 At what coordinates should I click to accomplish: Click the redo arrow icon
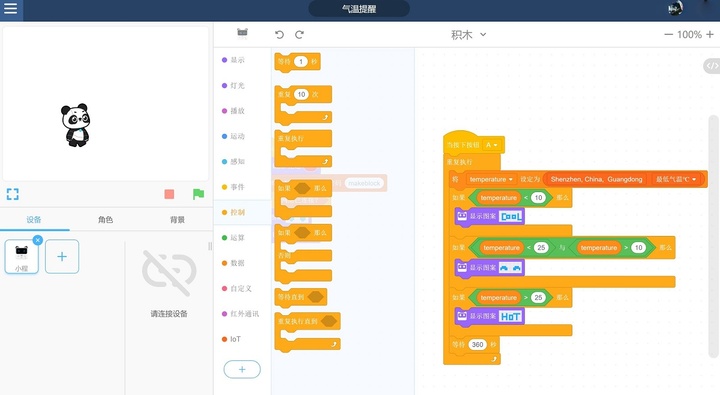299,34
